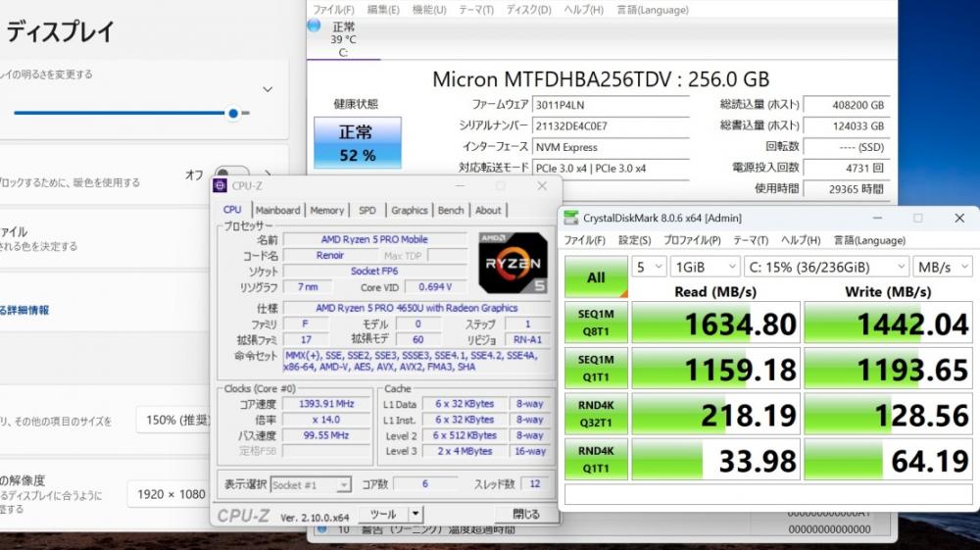This screenshot has height=550, width=980.
Task: Run the RND4K Q32T1 test button
Action: (596, 414)
